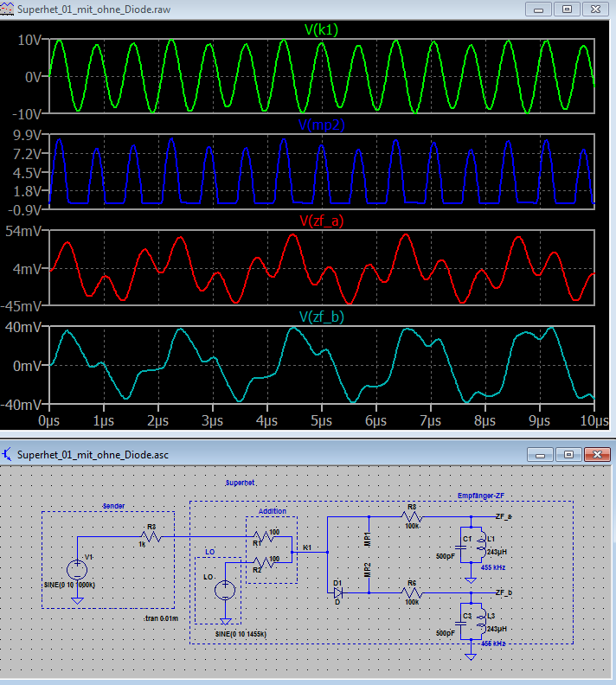Viewport: 616px width, 685px height.
Task: Click the red V(zf_a) trace label
Action: click(322, 221)
